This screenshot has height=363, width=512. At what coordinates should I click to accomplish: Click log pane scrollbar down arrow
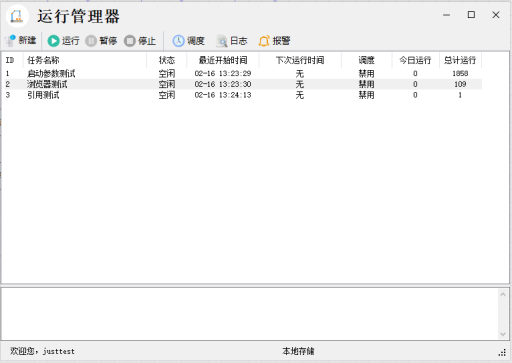[x=503, y=334]
